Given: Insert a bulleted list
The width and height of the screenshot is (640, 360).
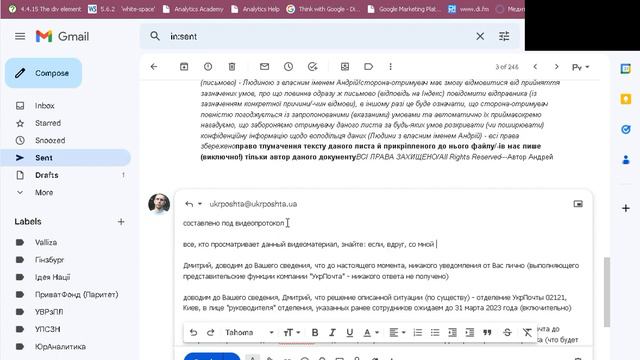Looking at the screenshot, I should point(435,333).
